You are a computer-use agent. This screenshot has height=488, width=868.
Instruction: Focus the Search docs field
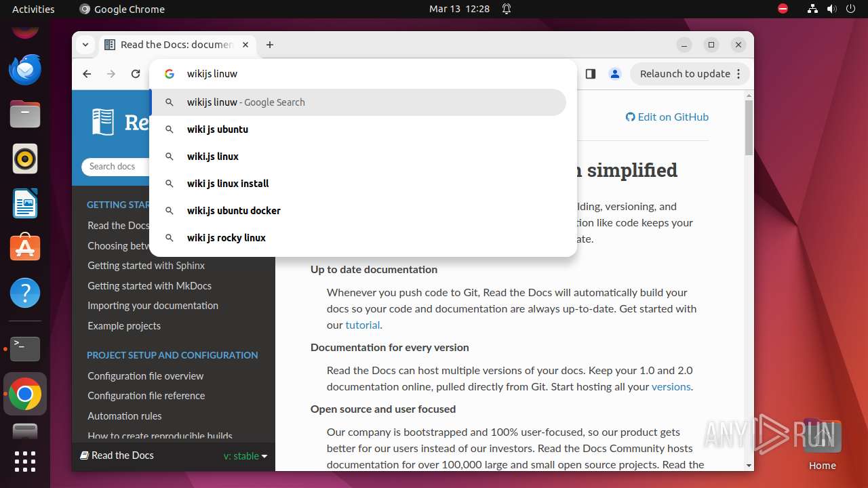tap(115, 166)
